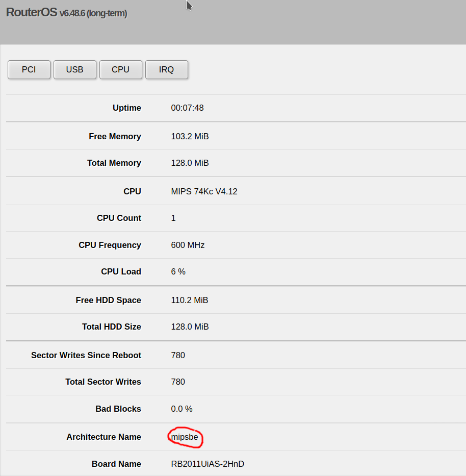Screen dimensions: 466x476
Task: Click the CPU Load label
Action: (121, 271)
